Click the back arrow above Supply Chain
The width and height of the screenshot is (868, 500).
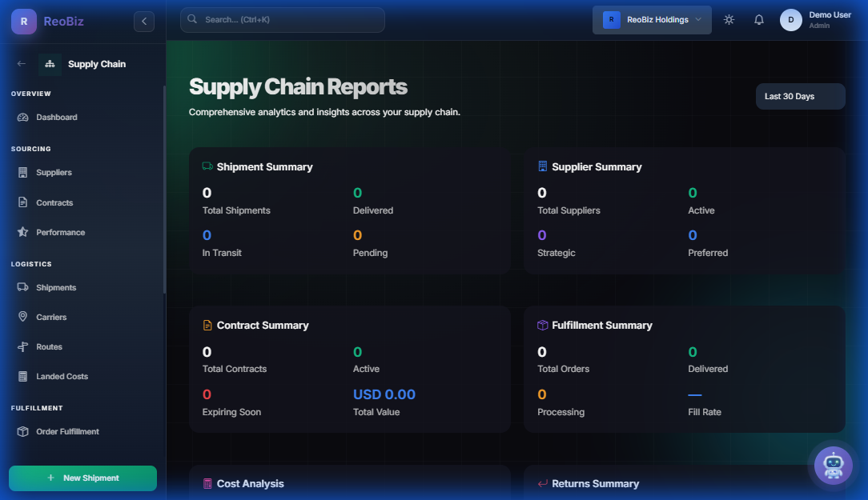pos(21,63)
